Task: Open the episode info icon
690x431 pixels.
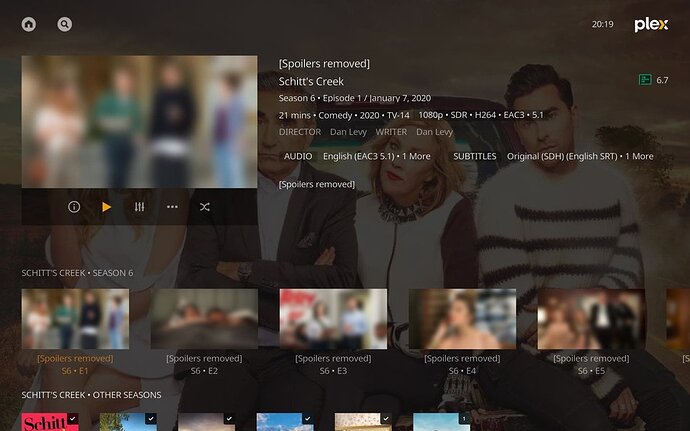Action: click(74, 206)
